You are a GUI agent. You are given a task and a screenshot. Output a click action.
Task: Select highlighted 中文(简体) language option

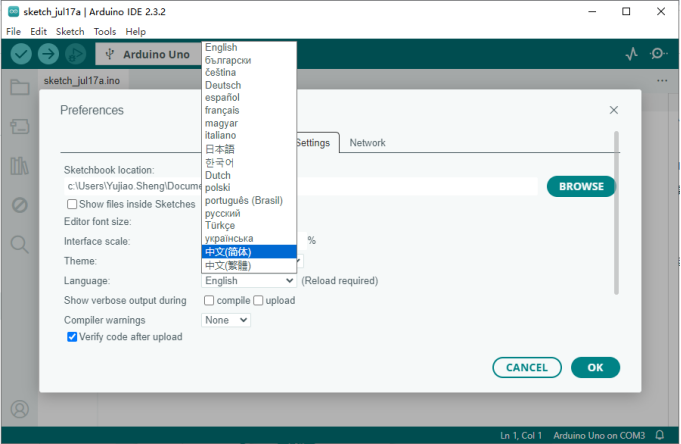click(x=249, y=252)
